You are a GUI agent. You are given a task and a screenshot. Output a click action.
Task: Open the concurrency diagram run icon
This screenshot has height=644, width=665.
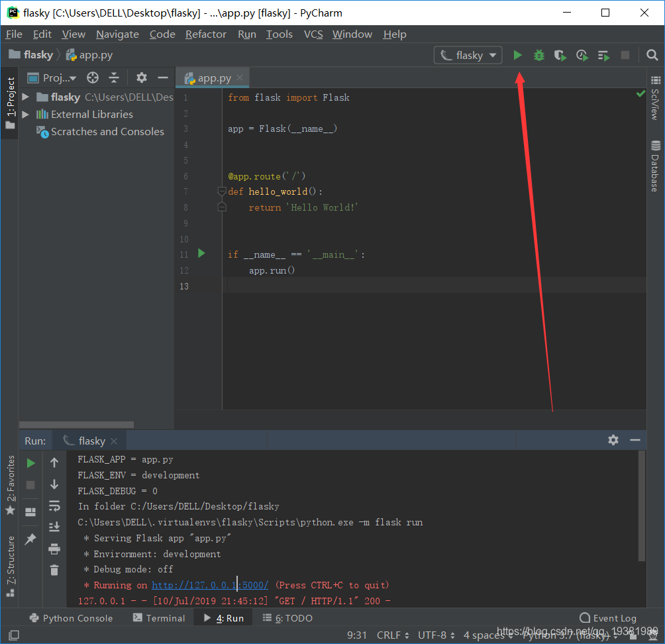click(x=603, y=55)
